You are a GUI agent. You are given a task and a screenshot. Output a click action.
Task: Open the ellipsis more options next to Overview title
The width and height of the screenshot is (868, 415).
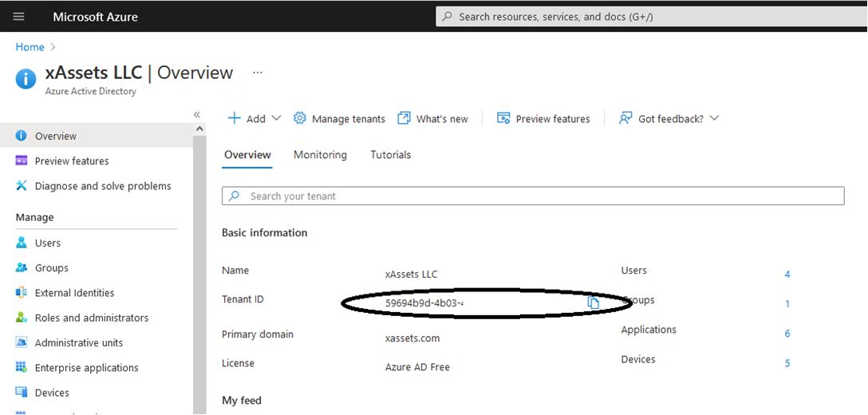click(x=258, y=73)
